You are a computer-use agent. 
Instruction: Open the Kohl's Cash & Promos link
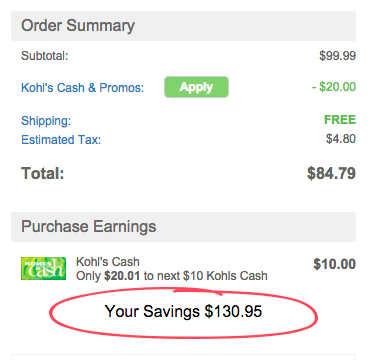pos(82,88)
